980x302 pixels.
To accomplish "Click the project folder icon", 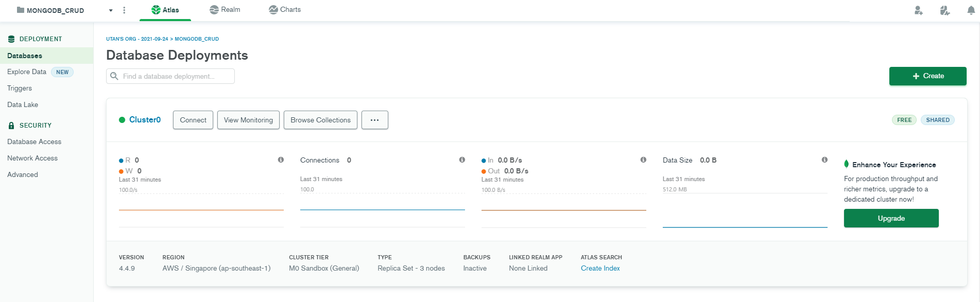I will click(x=21, y=10).
